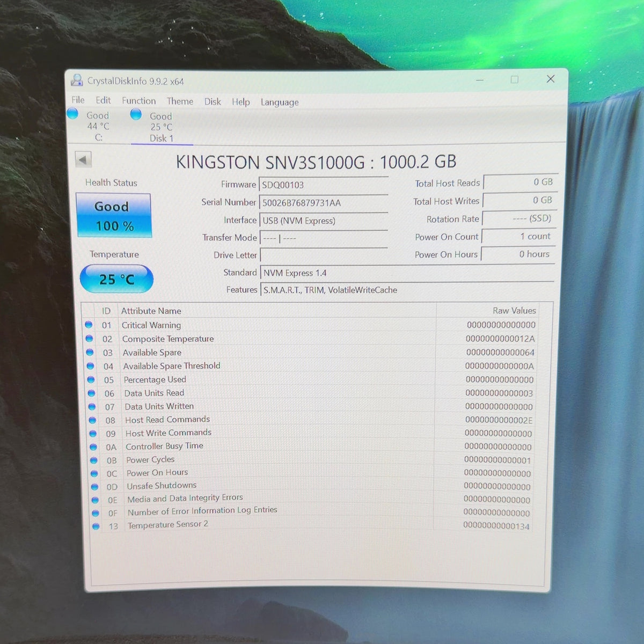Click the Total Host Reads value box
644x644 pixels.
pyautogui.click(x=521, y=182)
